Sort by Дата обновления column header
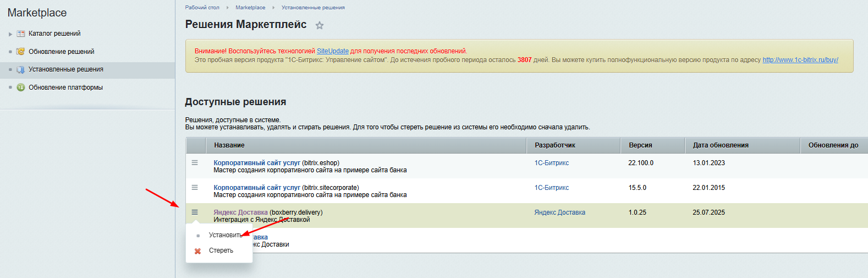The image size is (868, 278). click(x=742, y=145)
